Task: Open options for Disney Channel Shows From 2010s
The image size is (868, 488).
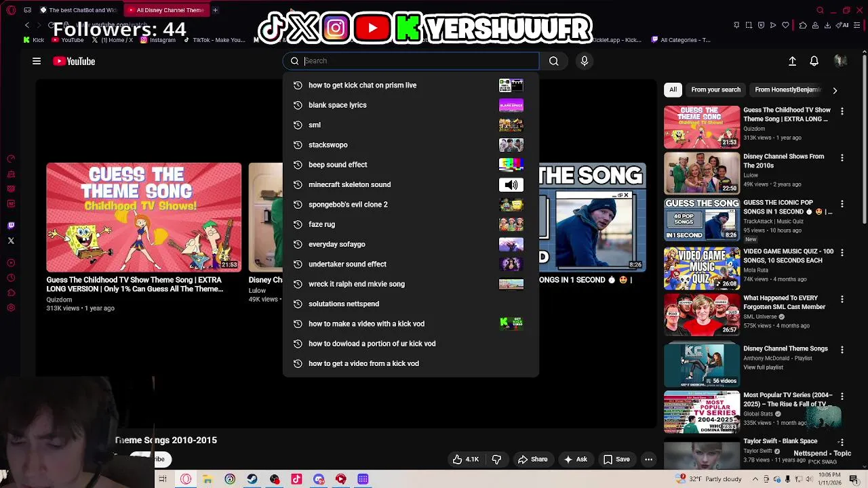Action: [842, 157]
